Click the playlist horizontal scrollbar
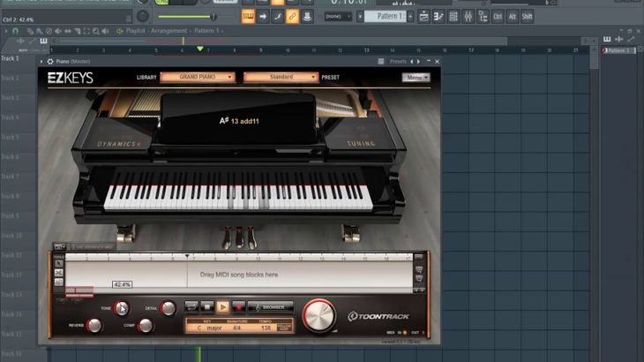Viewport: 644px width, 362px height. coord(281,41)
